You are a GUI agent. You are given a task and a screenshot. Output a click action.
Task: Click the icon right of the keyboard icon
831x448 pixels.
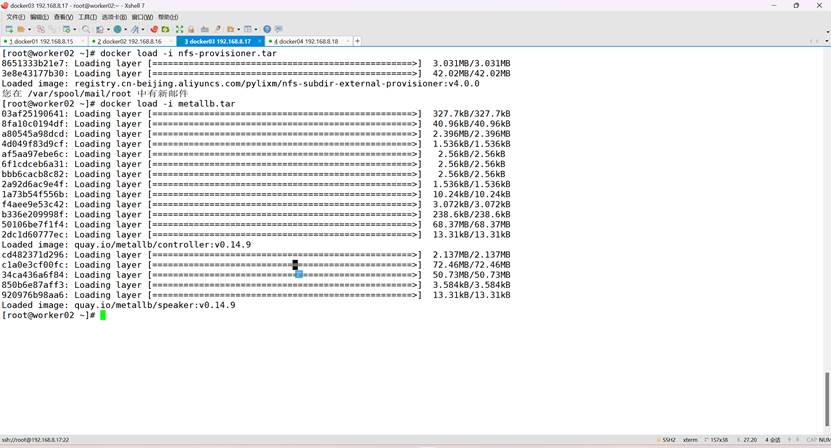coord(217,29)
